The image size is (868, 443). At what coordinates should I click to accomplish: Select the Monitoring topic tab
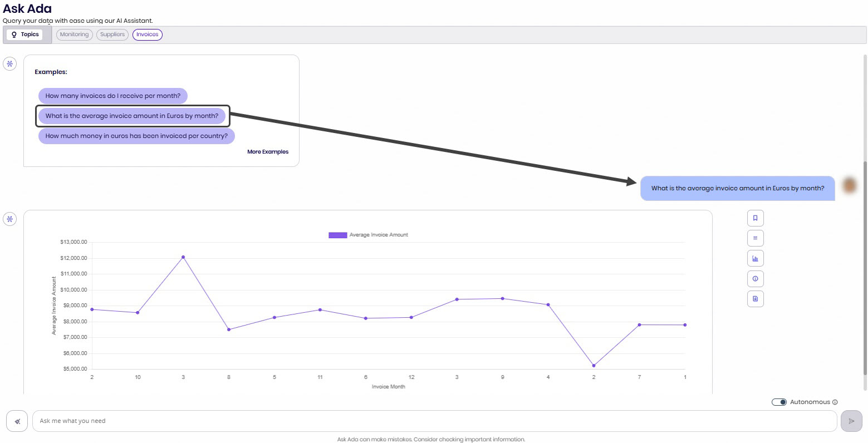74,35
